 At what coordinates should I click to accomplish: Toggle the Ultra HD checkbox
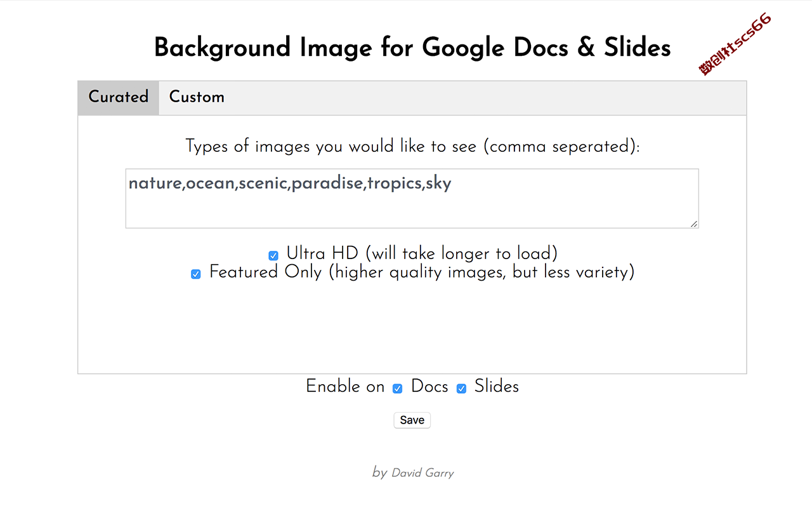pos(273,255)
